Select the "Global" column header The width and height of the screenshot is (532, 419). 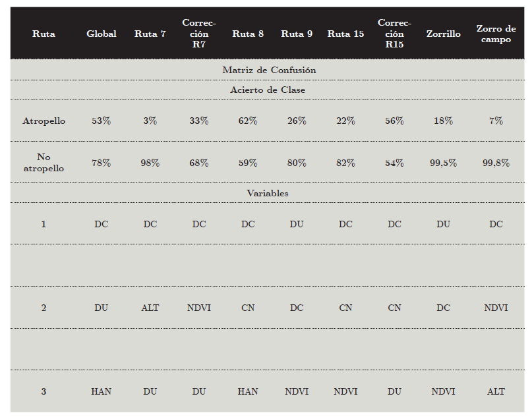101,34
